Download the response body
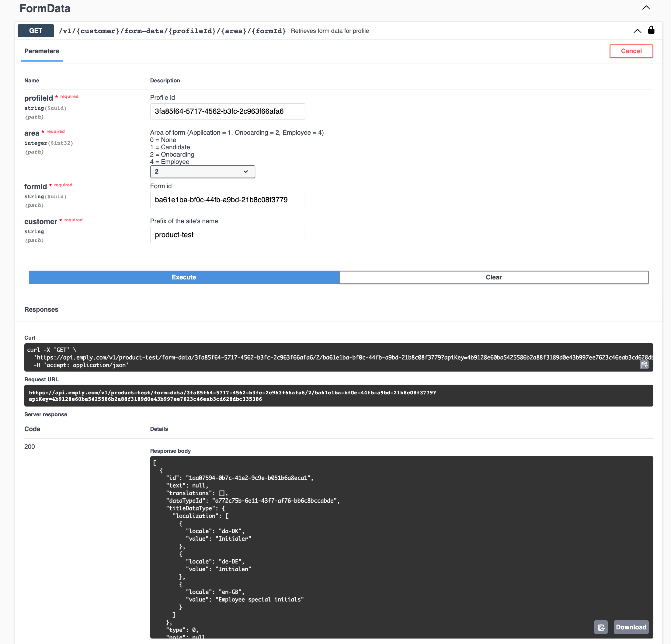671x644 pixels. (631, 627)
